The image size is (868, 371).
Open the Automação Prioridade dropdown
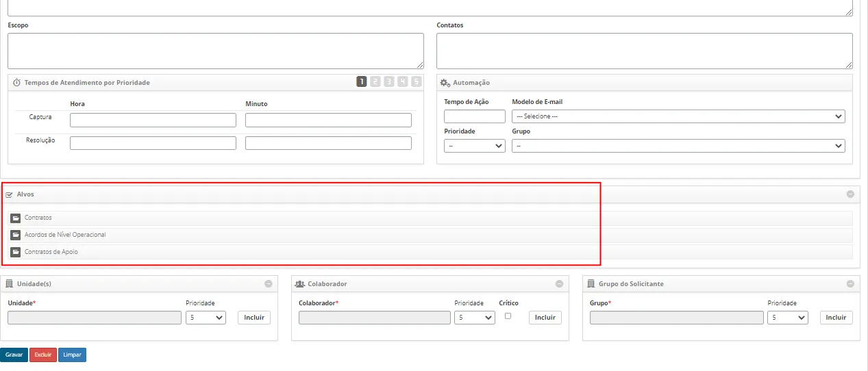pos(475,146)
